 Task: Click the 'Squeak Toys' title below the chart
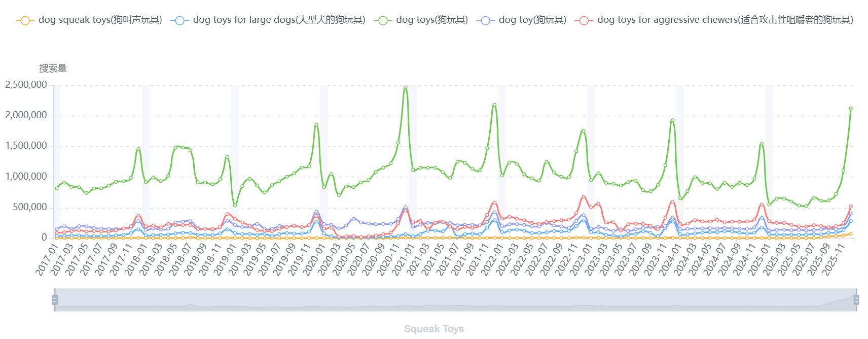pos(433,329)
